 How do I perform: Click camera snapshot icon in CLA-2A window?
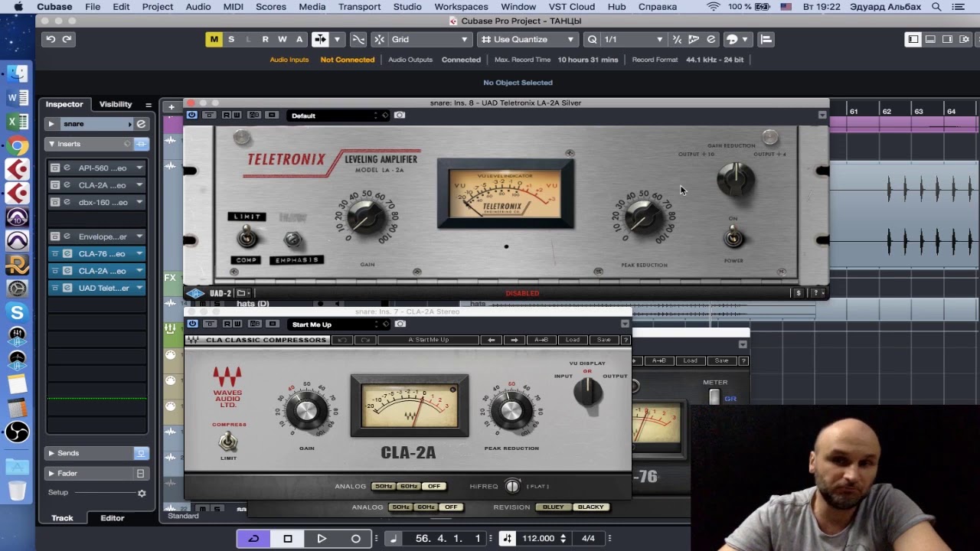[x=400, y=324]
